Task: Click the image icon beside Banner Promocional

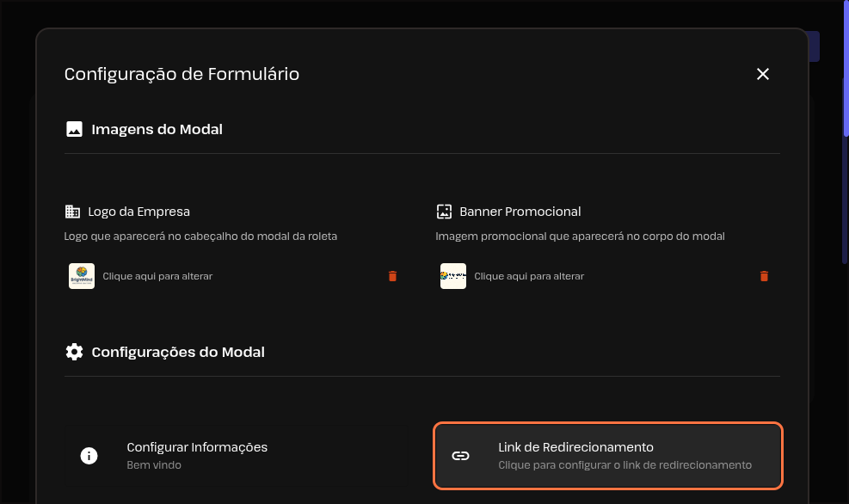Action: click(444, 212)
